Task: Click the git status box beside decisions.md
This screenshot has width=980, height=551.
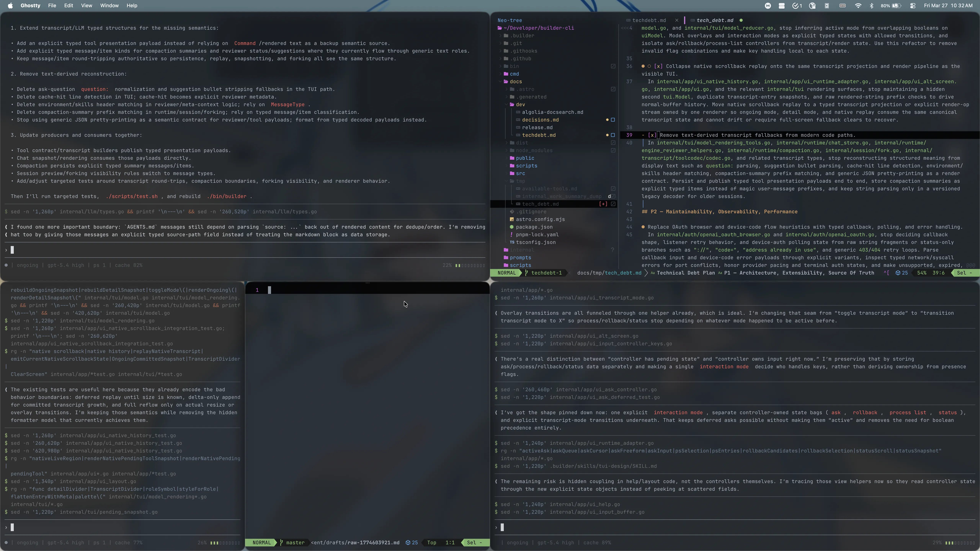Action: click(x=612, y=120)
